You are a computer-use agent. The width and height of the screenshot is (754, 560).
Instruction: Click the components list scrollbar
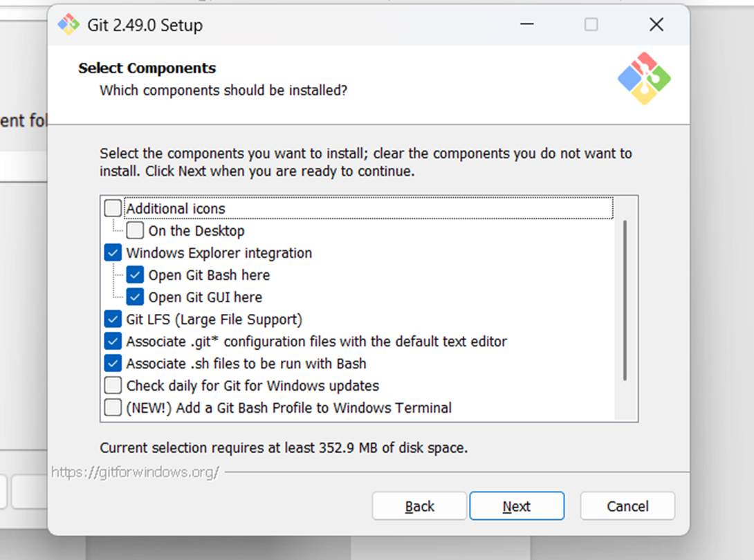pyautogui.click(x=625, y=301)
